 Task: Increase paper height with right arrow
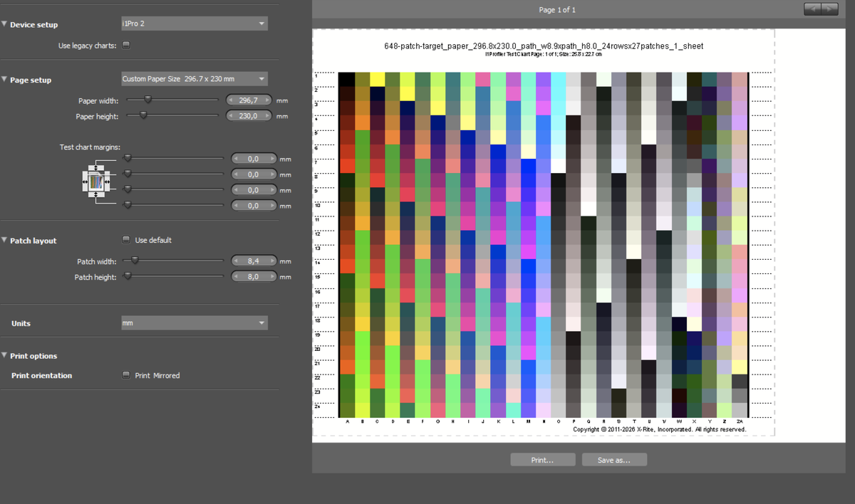pos(268,116)
